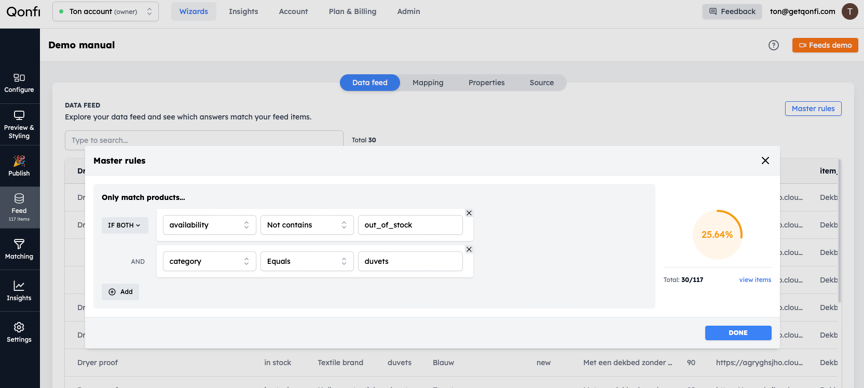Click the Blauw cell in table
The image size is (864, 388).
click(x=444, y=363)
